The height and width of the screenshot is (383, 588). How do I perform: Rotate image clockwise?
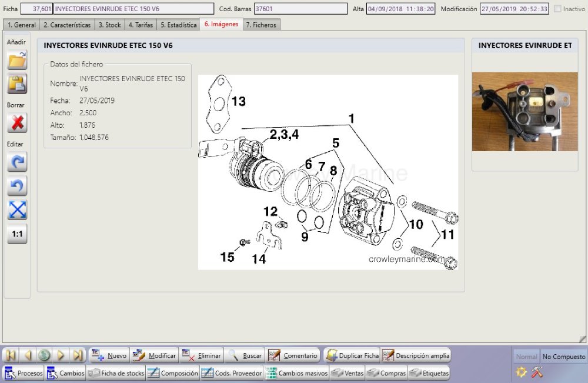(17, 162)
